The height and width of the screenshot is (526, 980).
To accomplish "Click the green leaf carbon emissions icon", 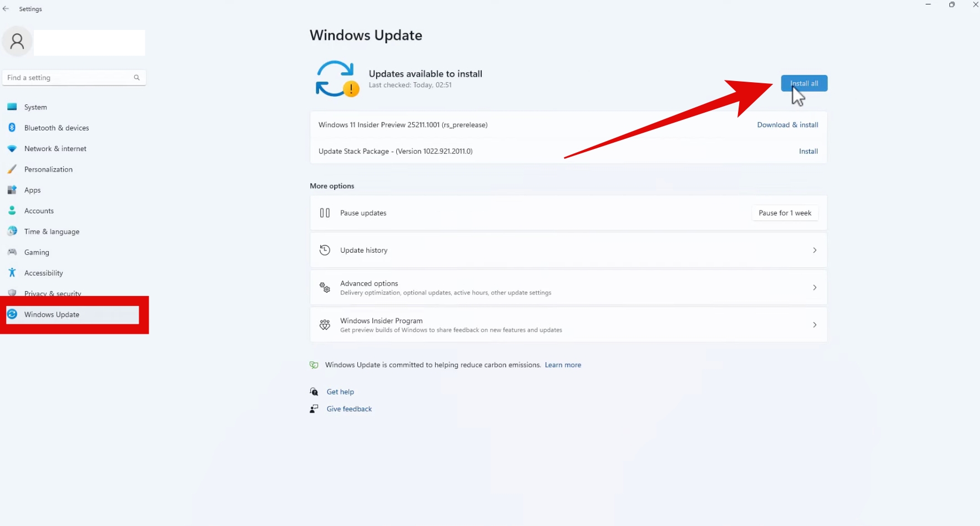I will click(x=314, y=365).
